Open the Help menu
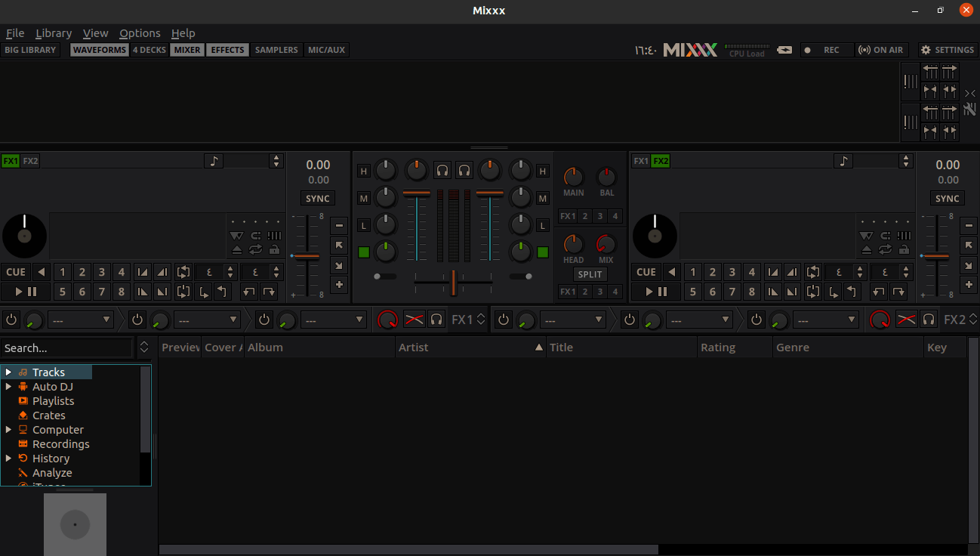 coord(183,33)
